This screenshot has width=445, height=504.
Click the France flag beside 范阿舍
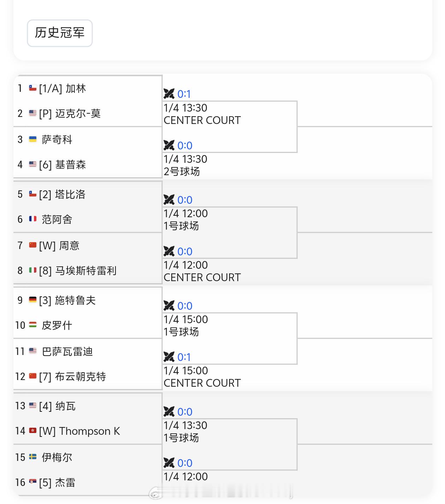click(32, 219)
